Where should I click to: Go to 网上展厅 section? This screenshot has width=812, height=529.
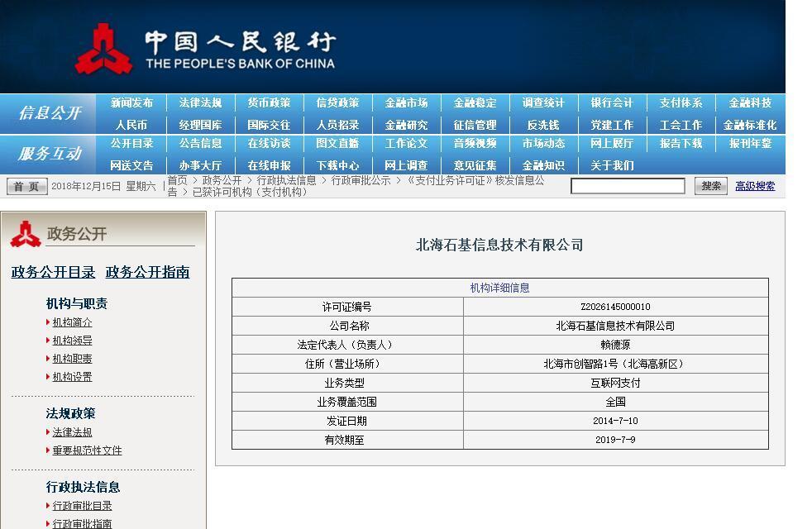point(612,143)
